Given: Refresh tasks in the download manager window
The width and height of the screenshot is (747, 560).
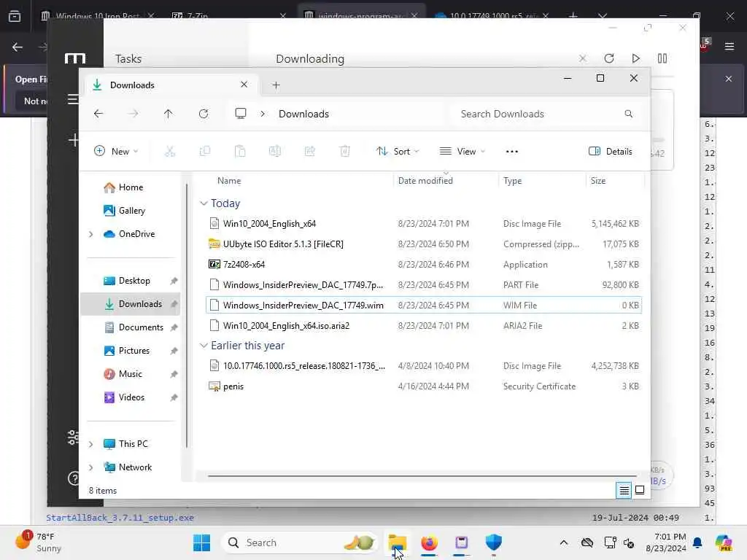Looking at the screenshot, I should click(x=609, y=58).
